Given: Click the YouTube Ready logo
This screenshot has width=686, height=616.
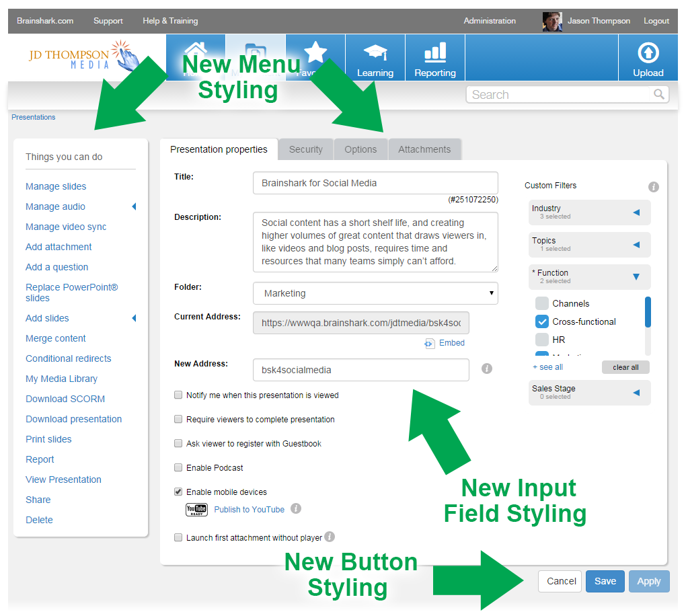Looking at the screenshot, I should (196, 509).
